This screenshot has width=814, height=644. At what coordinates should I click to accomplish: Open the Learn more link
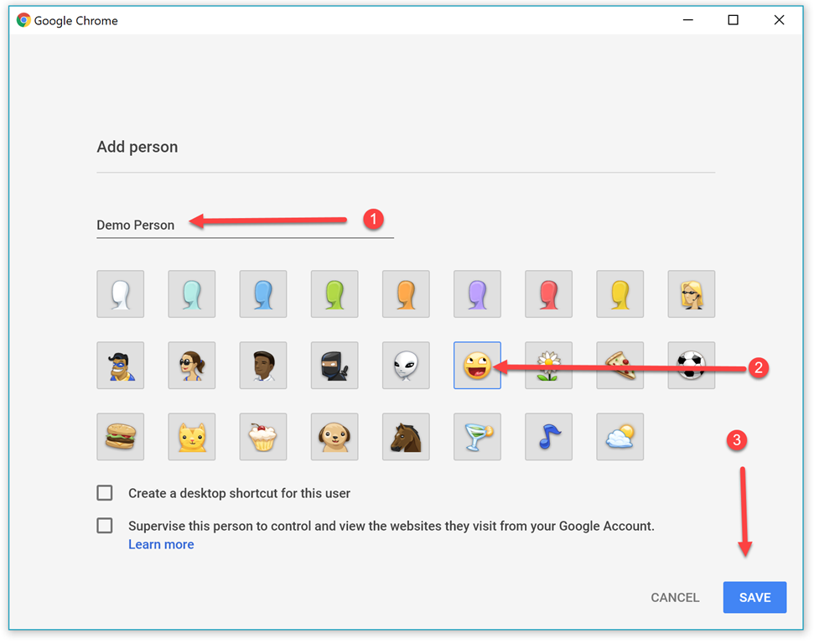(x=161, y=544)
